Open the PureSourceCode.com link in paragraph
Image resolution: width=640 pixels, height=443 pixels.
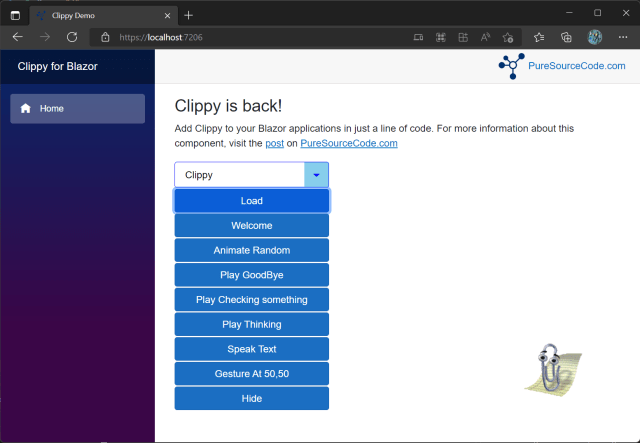click(349, 143)
